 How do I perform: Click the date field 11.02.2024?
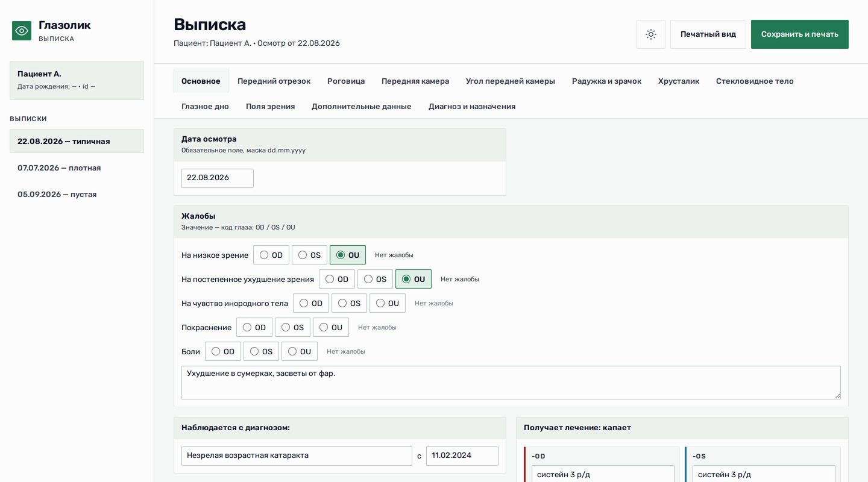[462, 455]
